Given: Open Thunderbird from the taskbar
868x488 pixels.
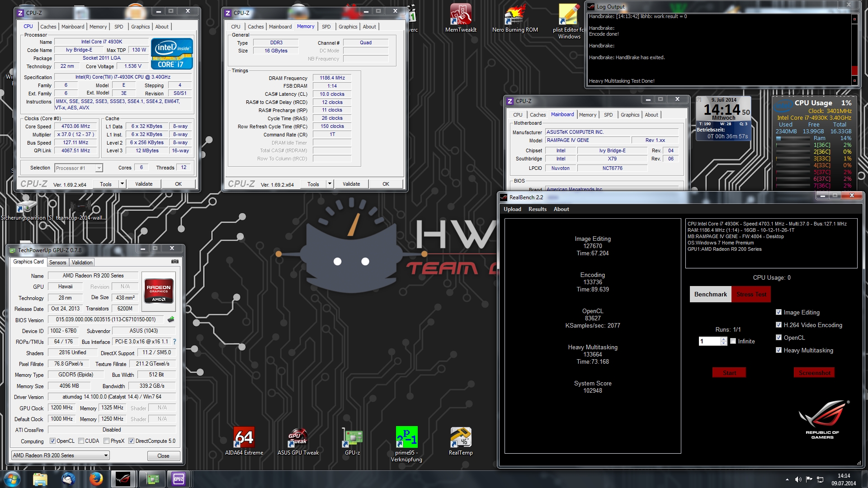Looking at the screenshot, I should point(68,479).
